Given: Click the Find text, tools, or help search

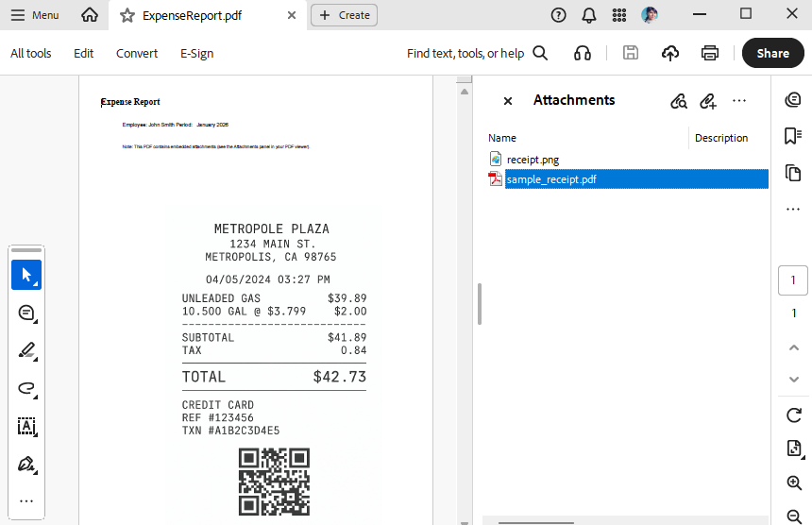Looking at the screenshot, I should [x=477, y=53].
